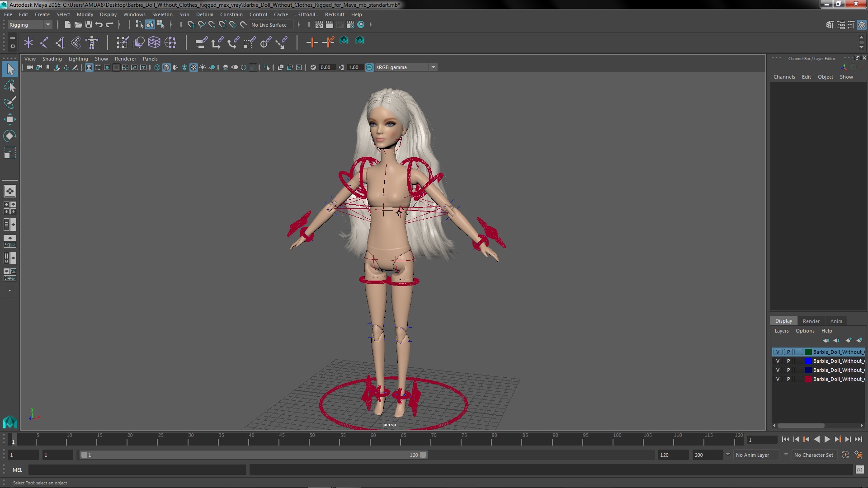Choose the Move tool in toolbox
The image size is (868, 488).
(x=9, y=119)
